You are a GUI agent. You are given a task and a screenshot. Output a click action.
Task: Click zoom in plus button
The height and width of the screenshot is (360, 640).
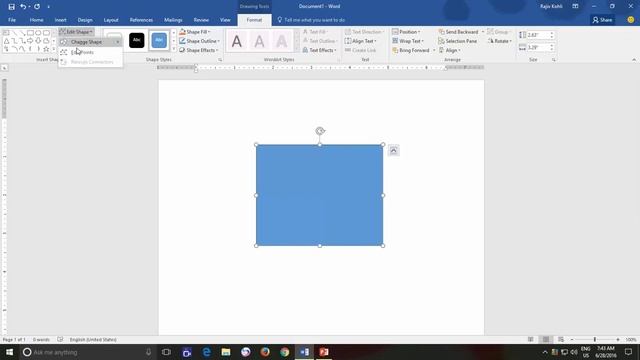[618, 340]
